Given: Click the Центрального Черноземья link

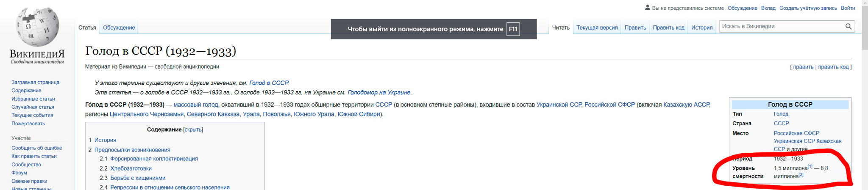Looking at the screenshot, I should [x=147, y=114].
